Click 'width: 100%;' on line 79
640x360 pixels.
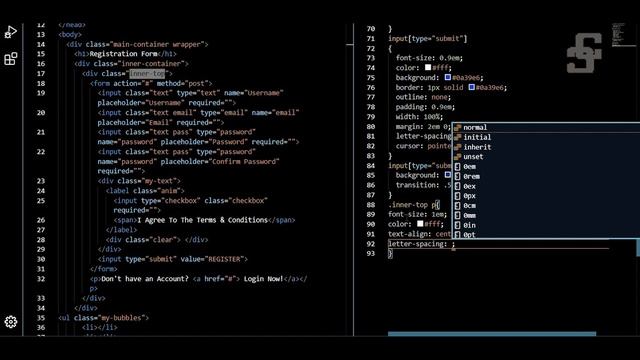(x=419, y=117)
